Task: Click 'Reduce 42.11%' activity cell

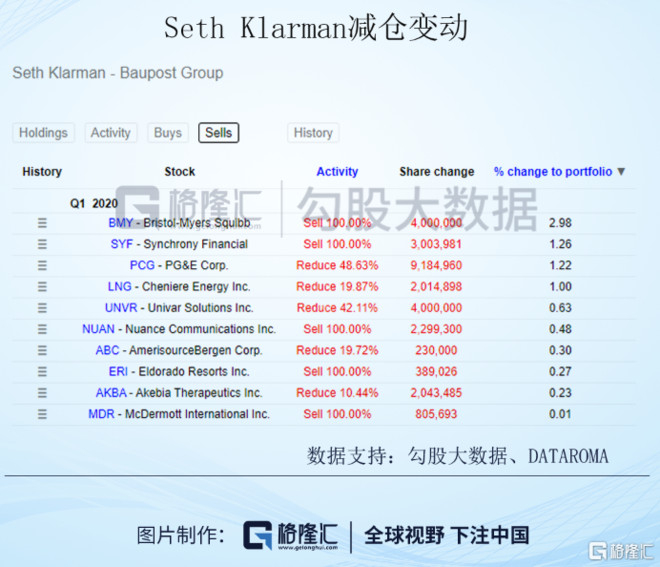Action: point(337,308)
